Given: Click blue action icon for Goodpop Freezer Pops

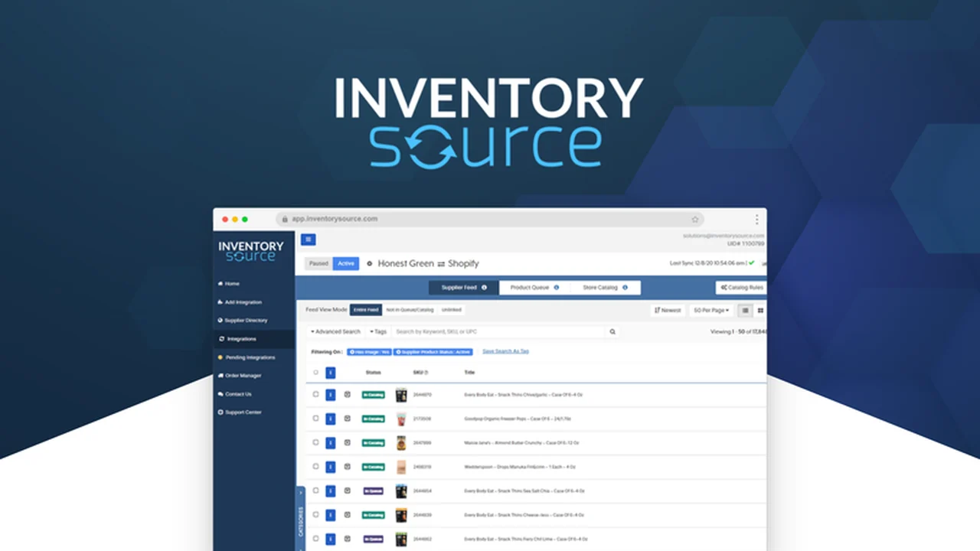Looking at the screenshot, I should point(331,419).
